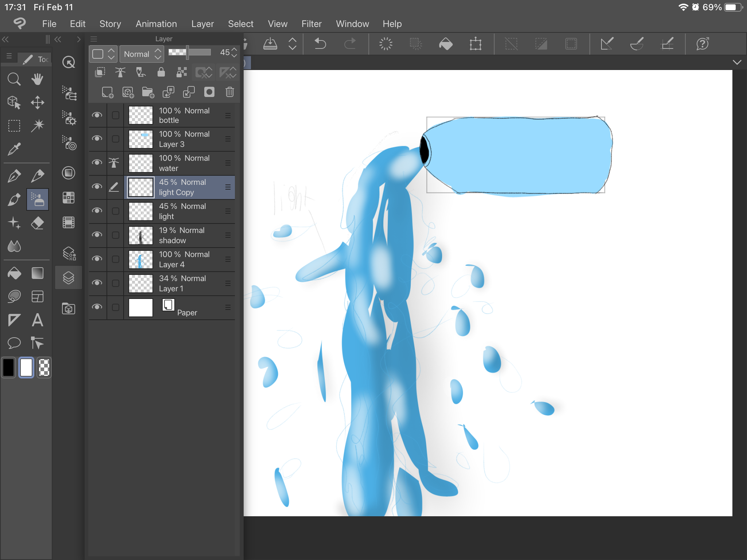Click the Fill bucket tool

(14, 273)
